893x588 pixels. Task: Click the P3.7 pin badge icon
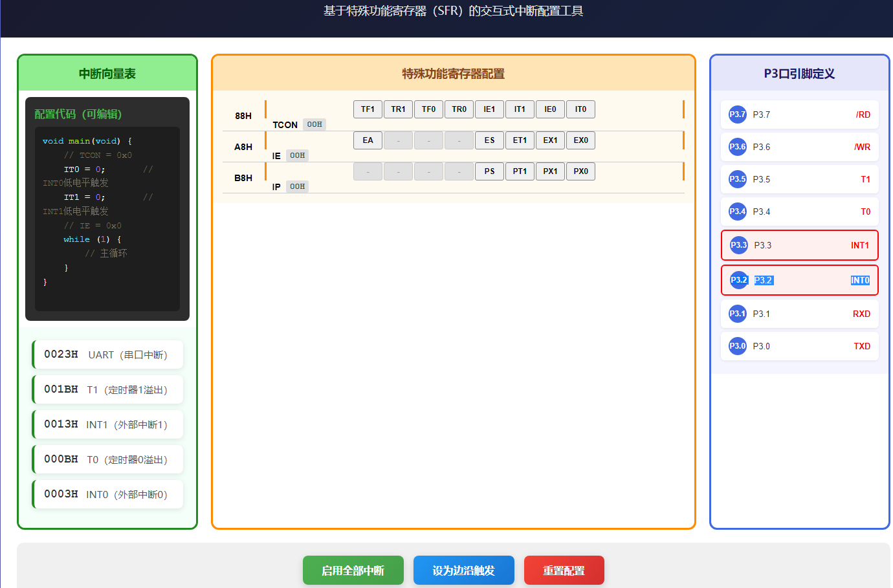(x=737, y=114)
